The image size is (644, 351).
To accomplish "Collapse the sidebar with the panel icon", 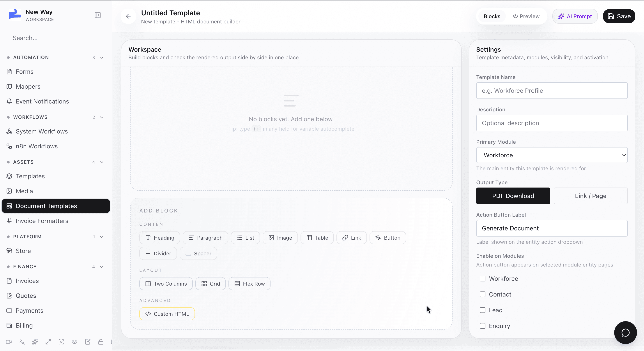I will pos(97,15).
